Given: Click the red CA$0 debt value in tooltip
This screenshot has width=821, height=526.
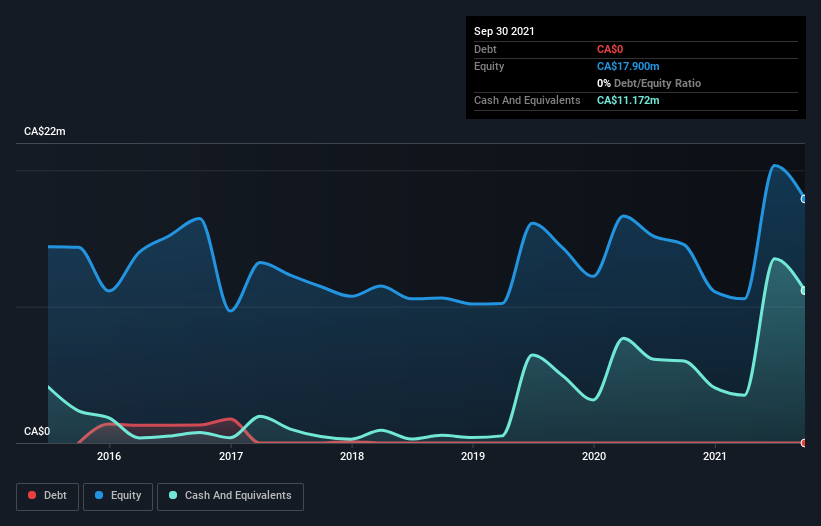Looking at the screenshot, I should (x=610, y=49).
